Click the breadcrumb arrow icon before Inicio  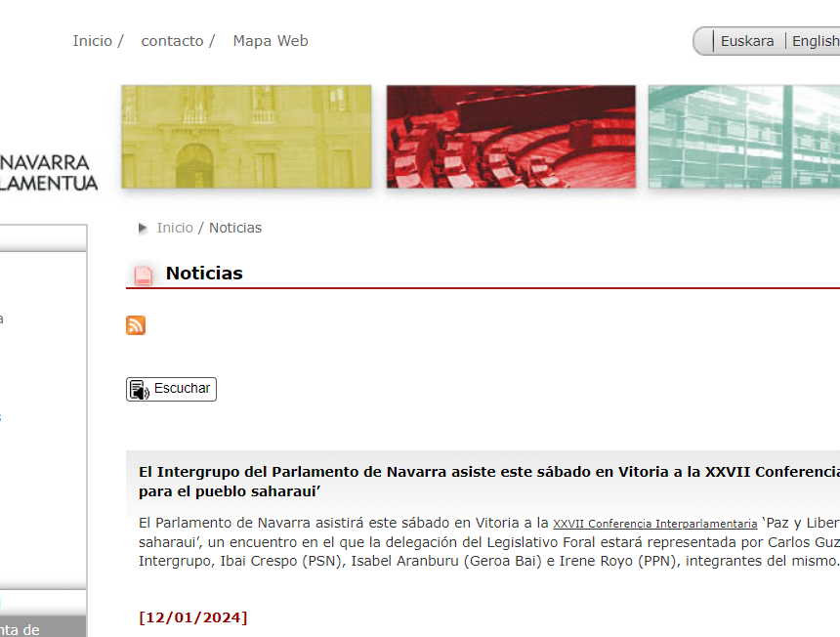[144, 229]
